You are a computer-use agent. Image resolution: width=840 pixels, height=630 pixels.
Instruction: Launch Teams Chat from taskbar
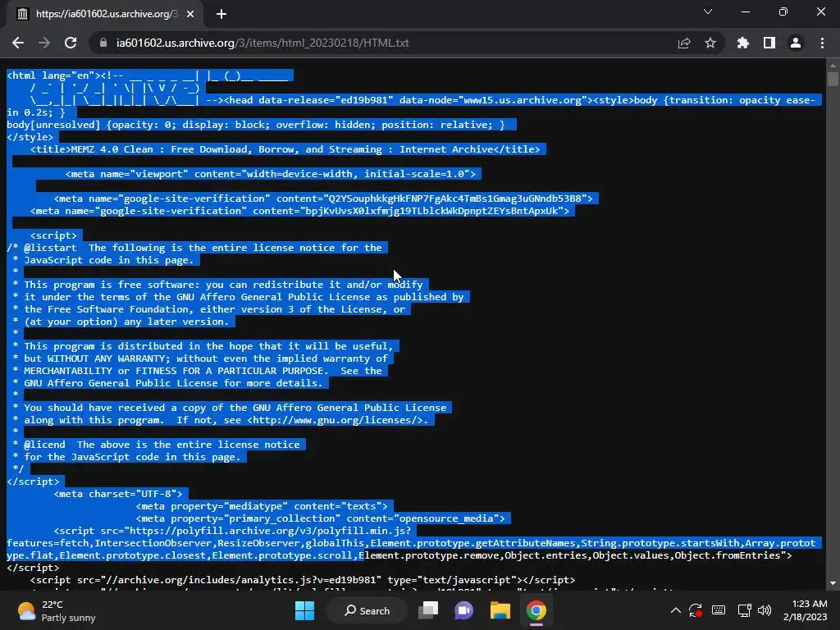tap(464, 610)
